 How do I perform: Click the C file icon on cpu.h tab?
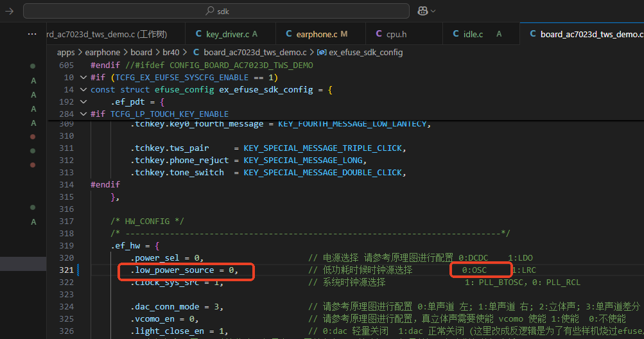379,34
